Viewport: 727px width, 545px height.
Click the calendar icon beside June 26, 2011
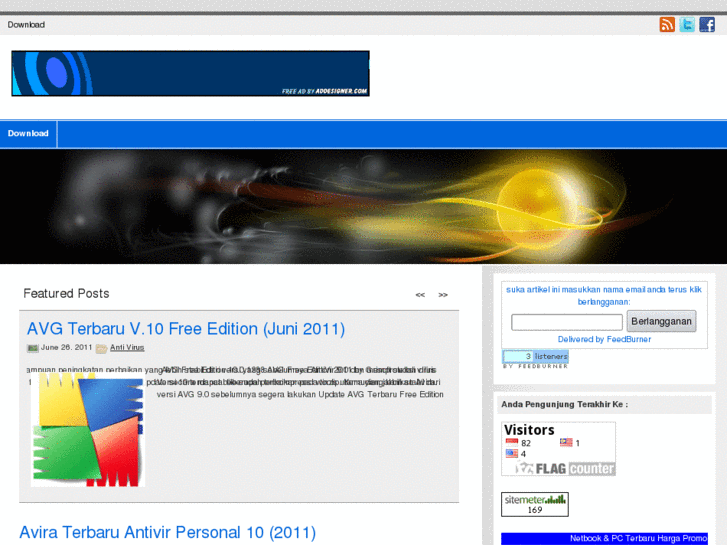point(32,348)
